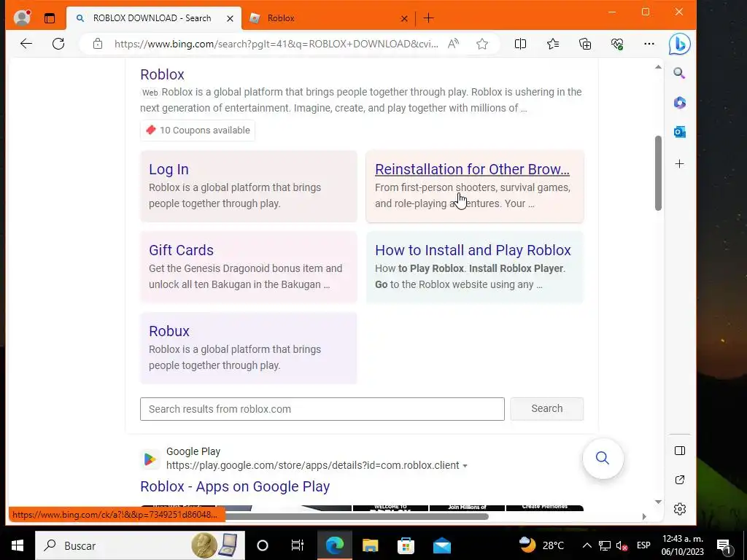
Task: Go back to the previous page
Action: [x=26, y=44]
